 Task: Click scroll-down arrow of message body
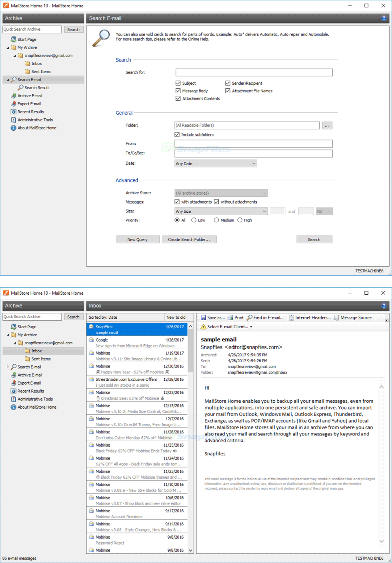pos(382,541)
